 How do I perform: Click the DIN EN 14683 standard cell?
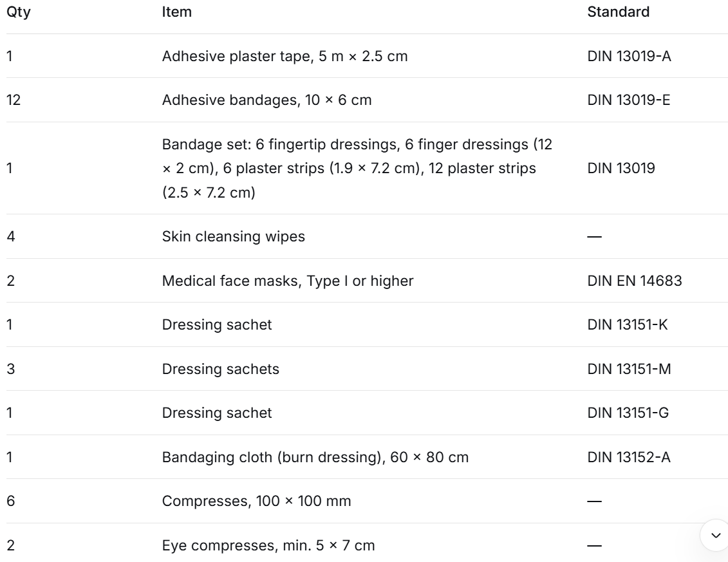tap(634, 281)
